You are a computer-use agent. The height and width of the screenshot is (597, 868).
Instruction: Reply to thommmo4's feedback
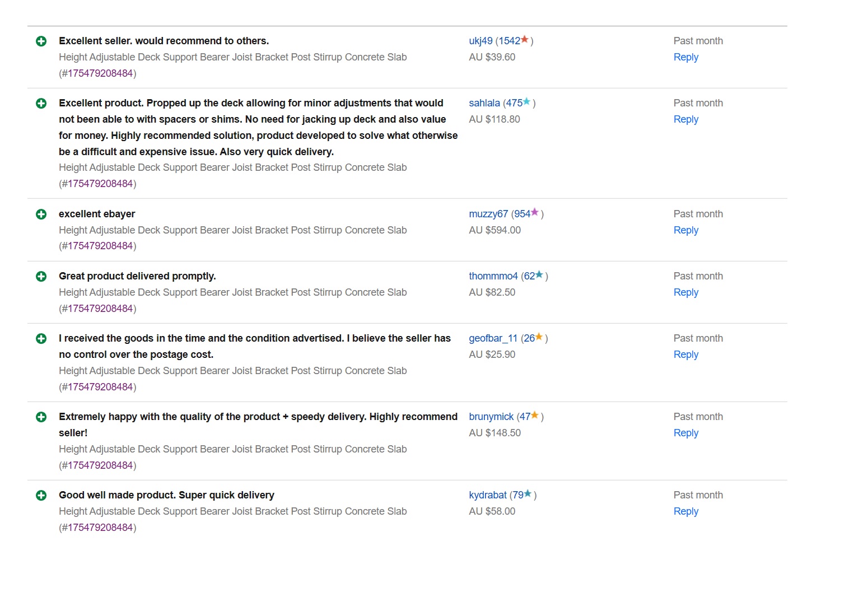click(x=685, y=292)
